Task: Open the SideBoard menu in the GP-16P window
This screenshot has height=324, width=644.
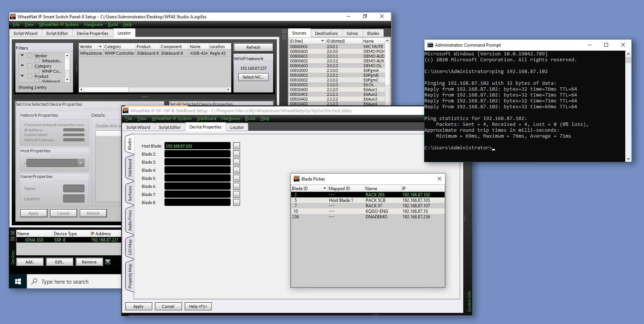Action: (206, 119)
